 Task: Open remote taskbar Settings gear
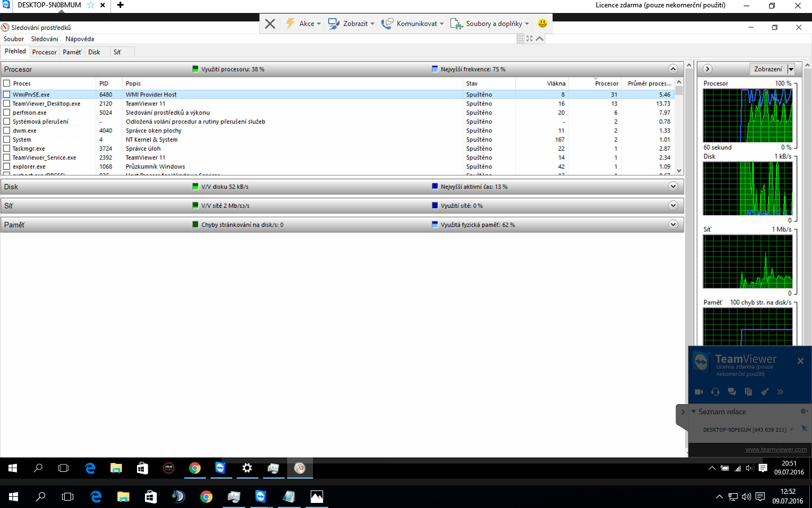point(247,468)
